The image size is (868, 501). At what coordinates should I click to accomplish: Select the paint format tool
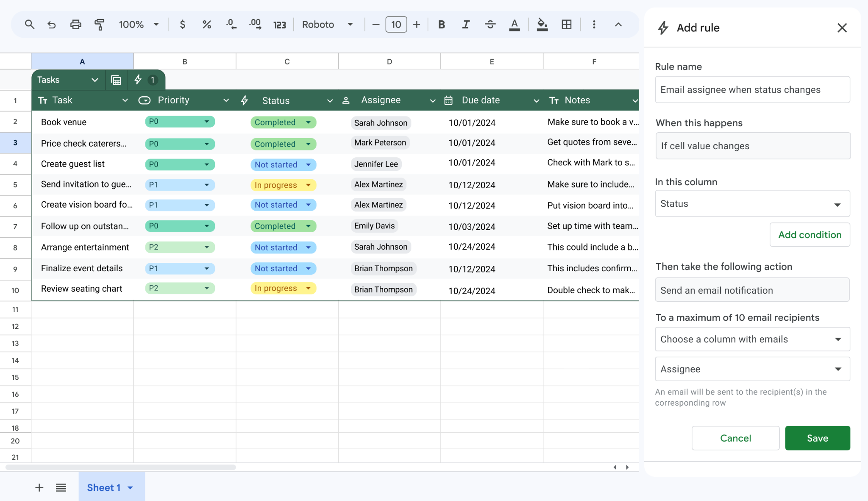click(x=99, y=25)
